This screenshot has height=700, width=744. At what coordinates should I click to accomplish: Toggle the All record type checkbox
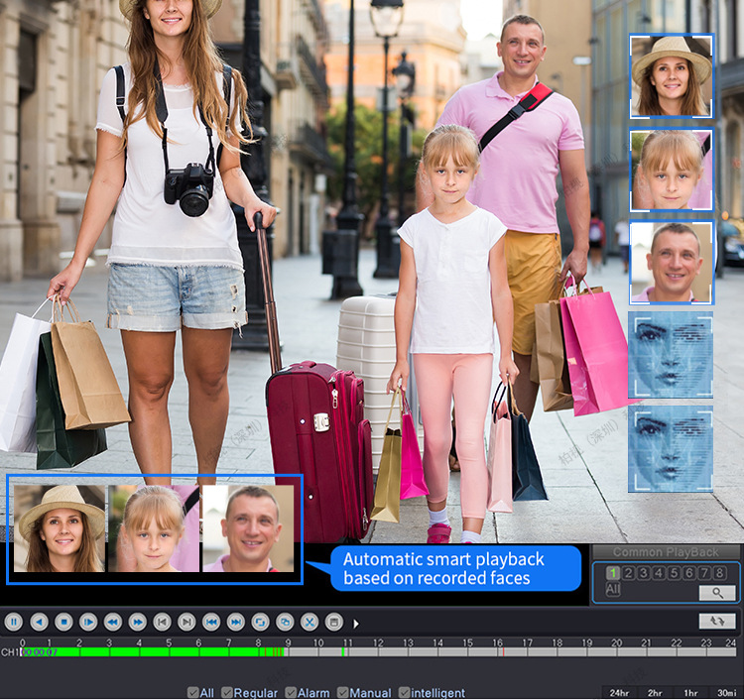pyautogui.click(x=193, y=692)
